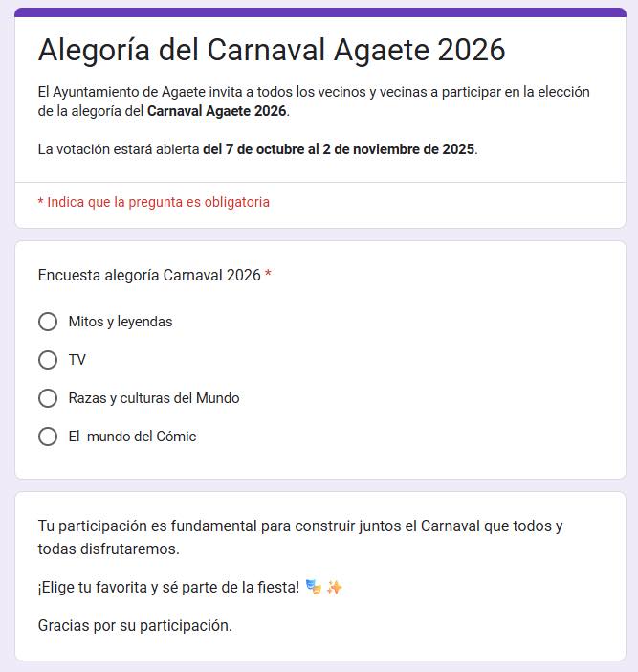The height and width of the screenshot is (672, 638).
Task: Click the bold voting dates text
Action: (339, 149)
